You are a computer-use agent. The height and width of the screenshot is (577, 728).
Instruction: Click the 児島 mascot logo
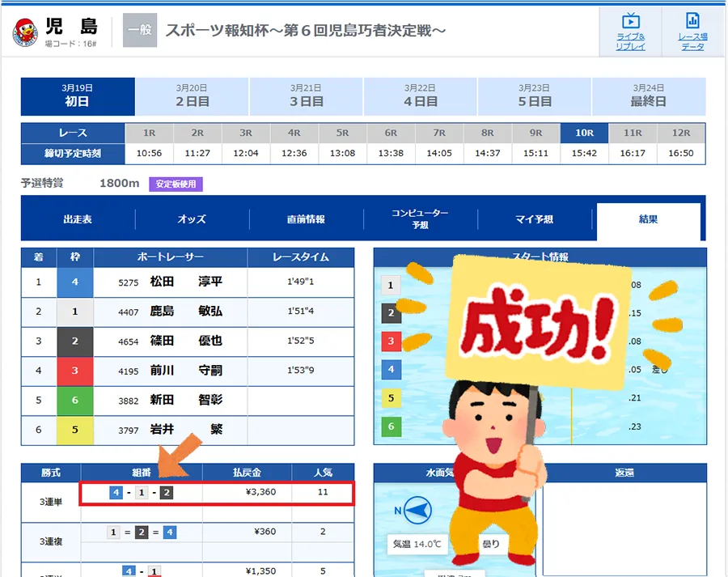pos(24,32)
